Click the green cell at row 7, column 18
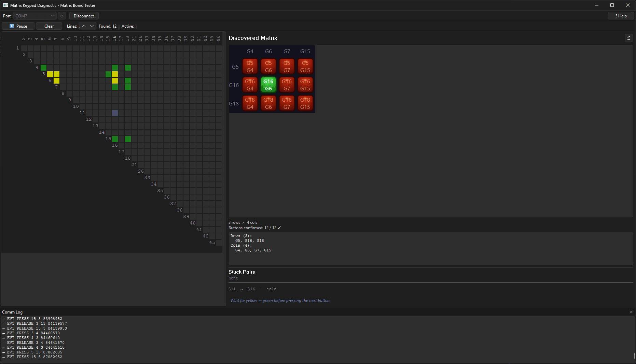Image resolution: width=636 pixels, height=364 pixels. [128, 87]
